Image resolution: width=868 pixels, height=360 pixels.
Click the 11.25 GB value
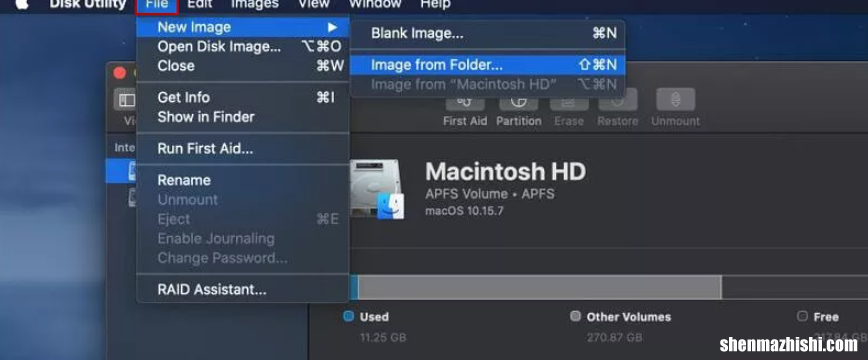pyautogui.click(x=383, y=337)
